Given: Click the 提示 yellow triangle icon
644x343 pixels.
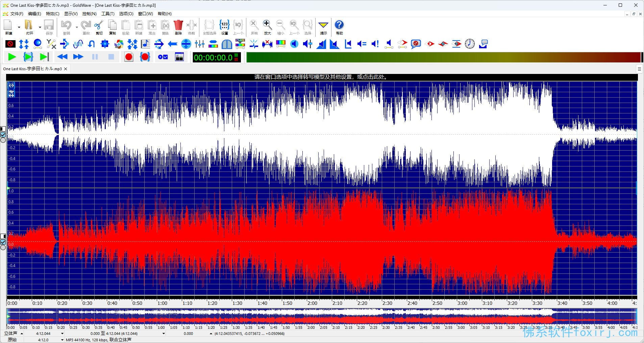Looking at the screenshot, I should [x=323, y=27].
